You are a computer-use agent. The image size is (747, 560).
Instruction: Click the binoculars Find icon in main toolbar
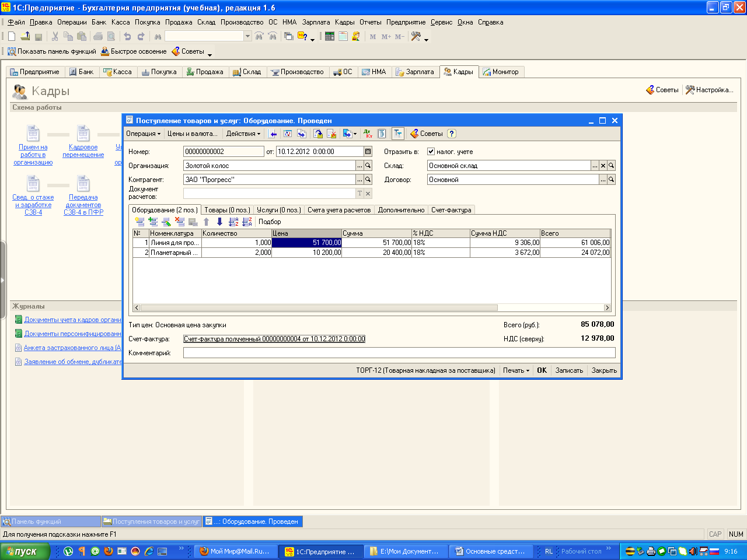tap(158, 36)
